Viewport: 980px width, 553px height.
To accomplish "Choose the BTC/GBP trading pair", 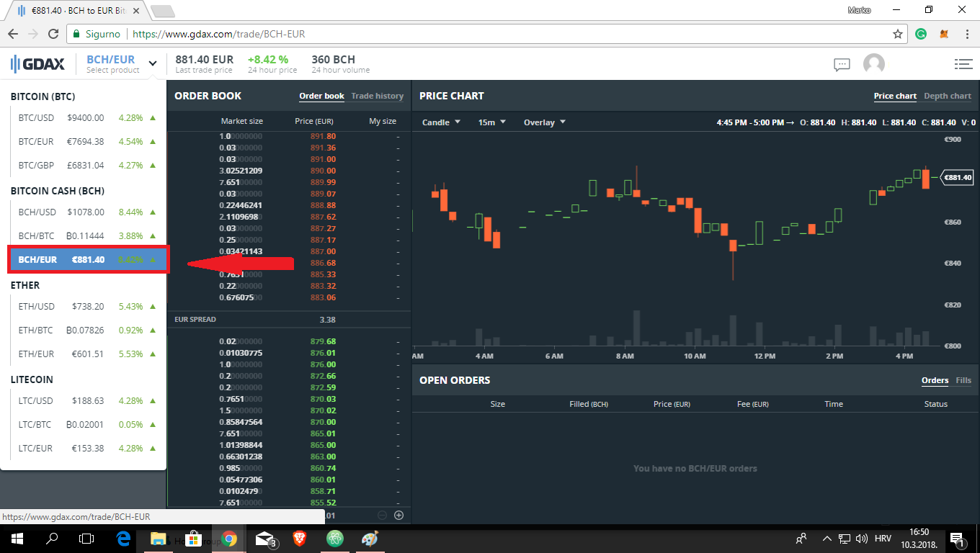I will [87, 166].
